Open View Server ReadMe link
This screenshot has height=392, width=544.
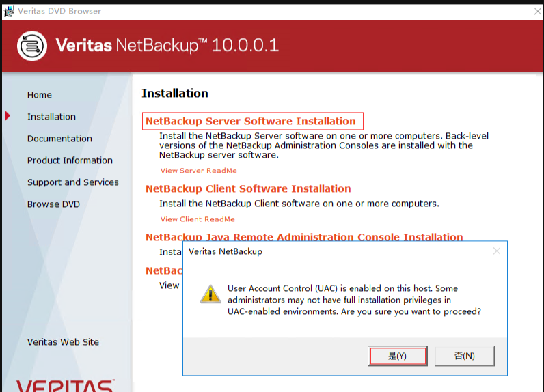coord(198,171)
